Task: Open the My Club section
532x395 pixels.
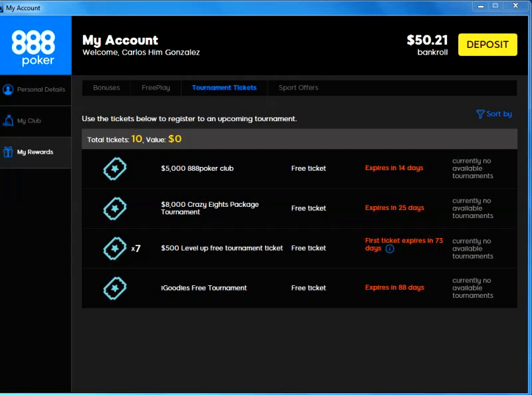Action: tap(36, 121)
